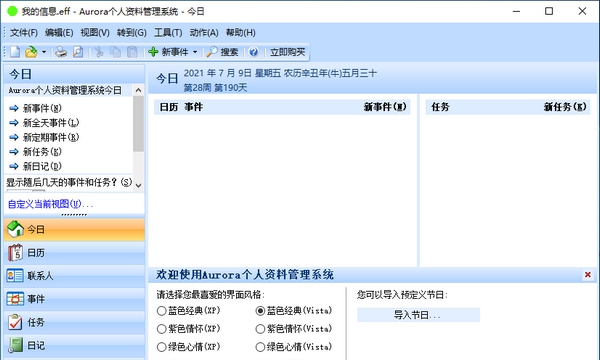The height and width of the screenshot is (360, 600).
Task: Open the 动作(A) menu
Action: click(204, 33)
